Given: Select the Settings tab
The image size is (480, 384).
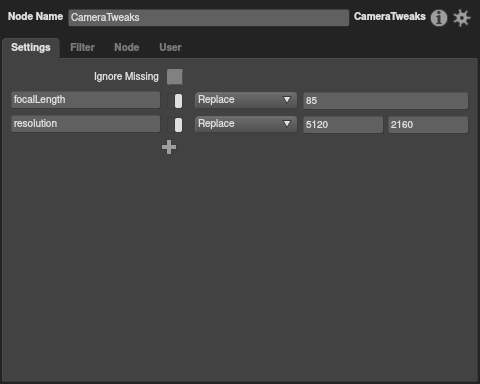Looking at the screenshot, I should click(31, 47).
